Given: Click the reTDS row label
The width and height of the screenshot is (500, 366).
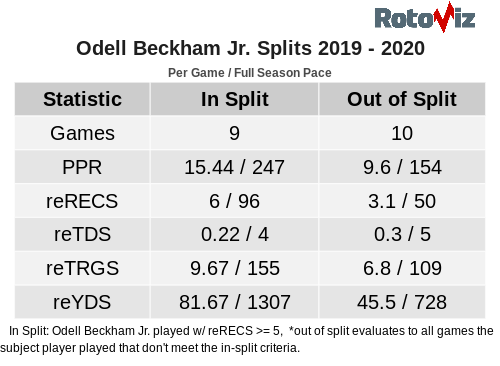Looking at the screenshot, I should [82, 234].
